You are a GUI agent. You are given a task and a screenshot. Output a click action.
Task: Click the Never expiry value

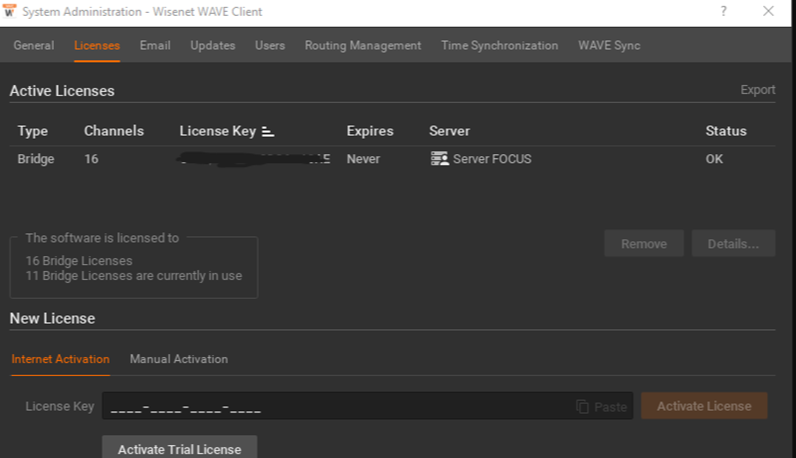pyautogui.click(x=363, y=159)
